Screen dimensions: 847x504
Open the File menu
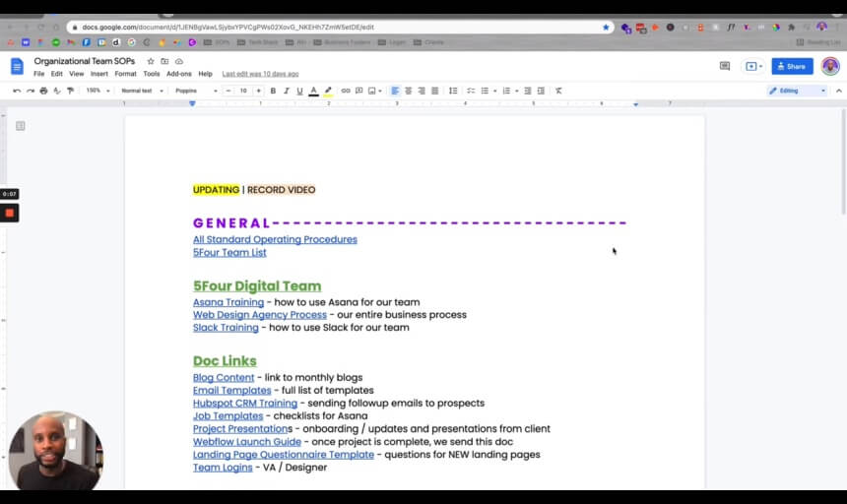38,74
